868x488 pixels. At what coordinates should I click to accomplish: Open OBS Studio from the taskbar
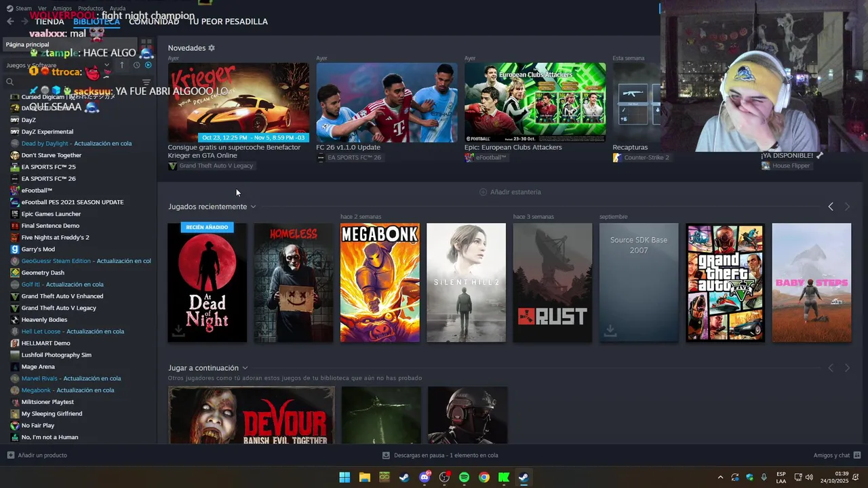[x=444, y=477]
